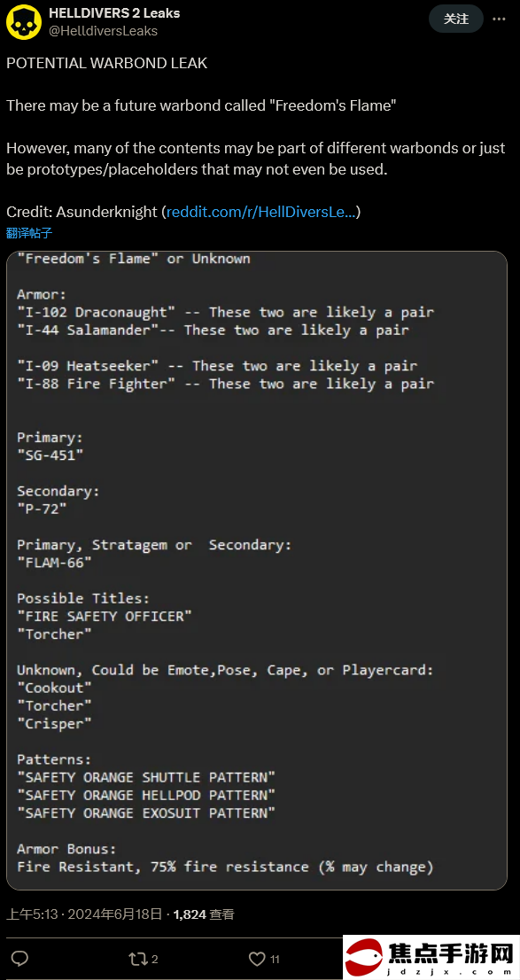Viewport: 520px width, 980px height.
Task: Click the retweet count number 2
Action: click(154, 960)
